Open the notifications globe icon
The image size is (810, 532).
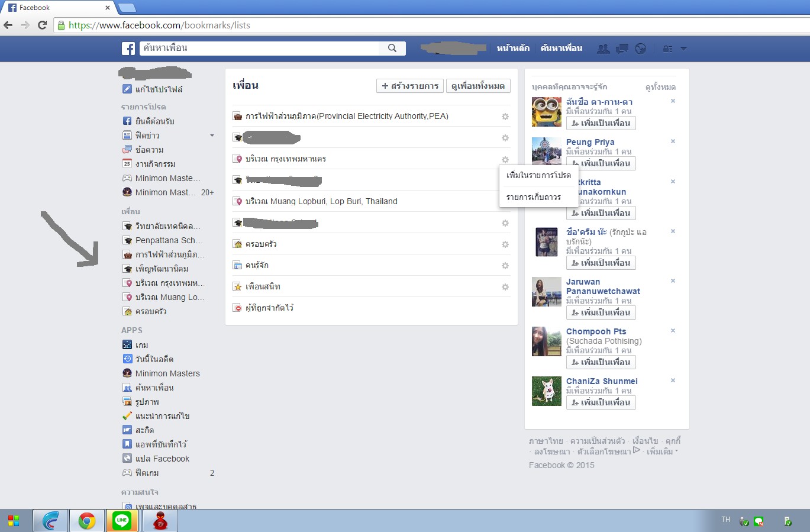pos(641,49)
